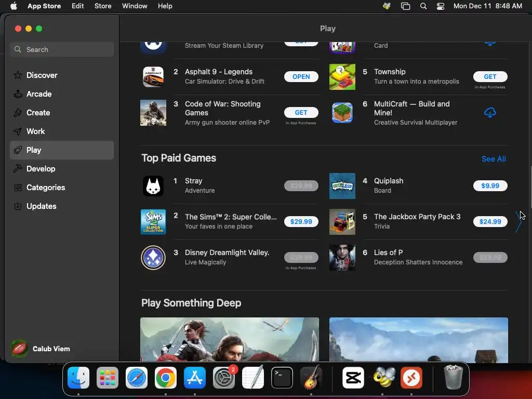Open the Asphalt 9 - Legends app icon
Viewport: 532px width, 399px height.
point(153,77)
